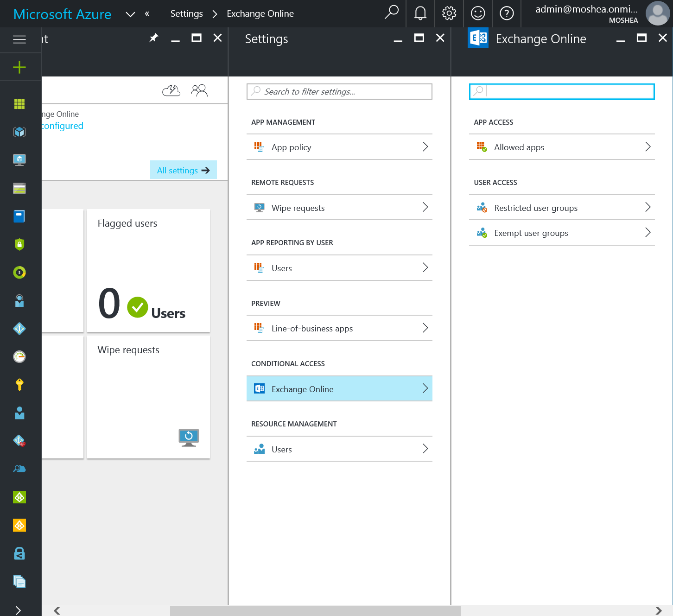Click the cloud lightning icon
The height and width of the screenshot is (616, 673).
tap(171, 90)
